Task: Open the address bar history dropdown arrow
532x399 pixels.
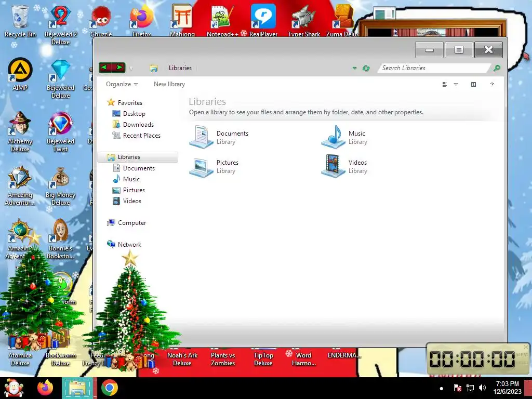Action: tap(354, 68)
